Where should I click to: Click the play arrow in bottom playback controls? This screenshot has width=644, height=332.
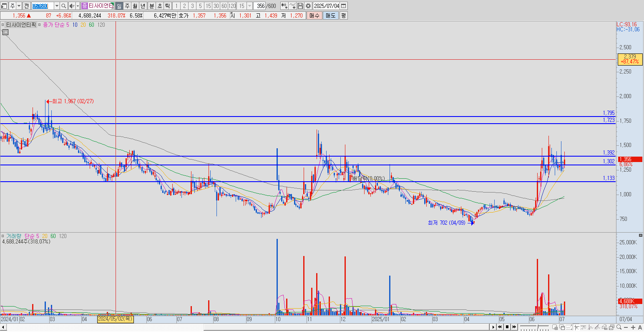tap(493, 327)
